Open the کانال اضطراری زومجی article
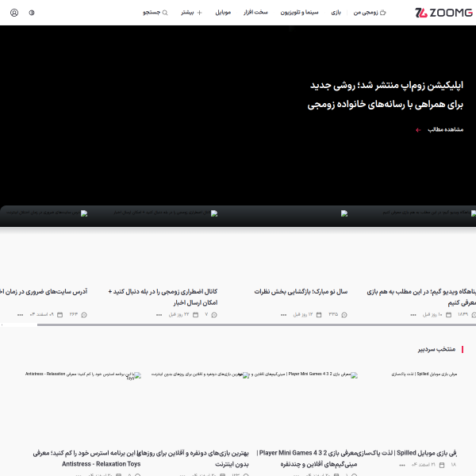Image resolution: width=476 pixels, height=476 pixels. (163, 297)
